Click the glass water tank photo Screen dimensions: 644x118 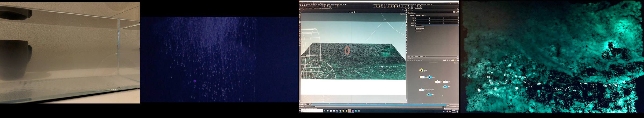coord(70,53)
